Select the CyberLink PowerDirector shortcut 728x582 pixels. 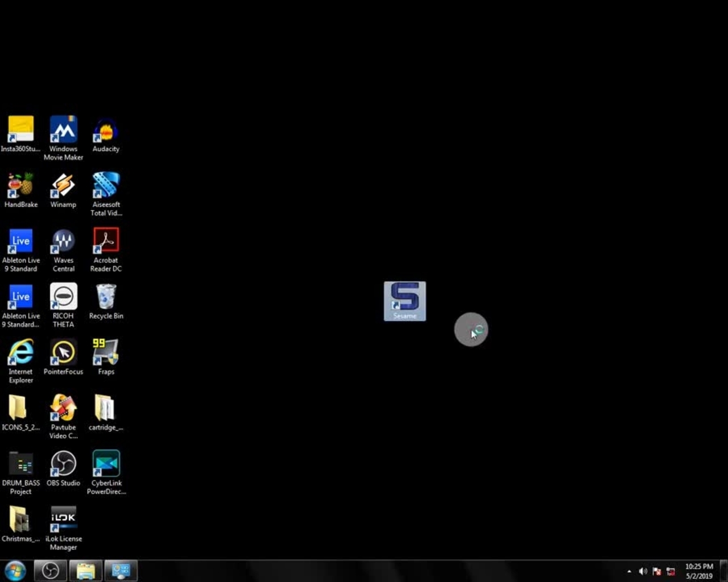[106, 472]
